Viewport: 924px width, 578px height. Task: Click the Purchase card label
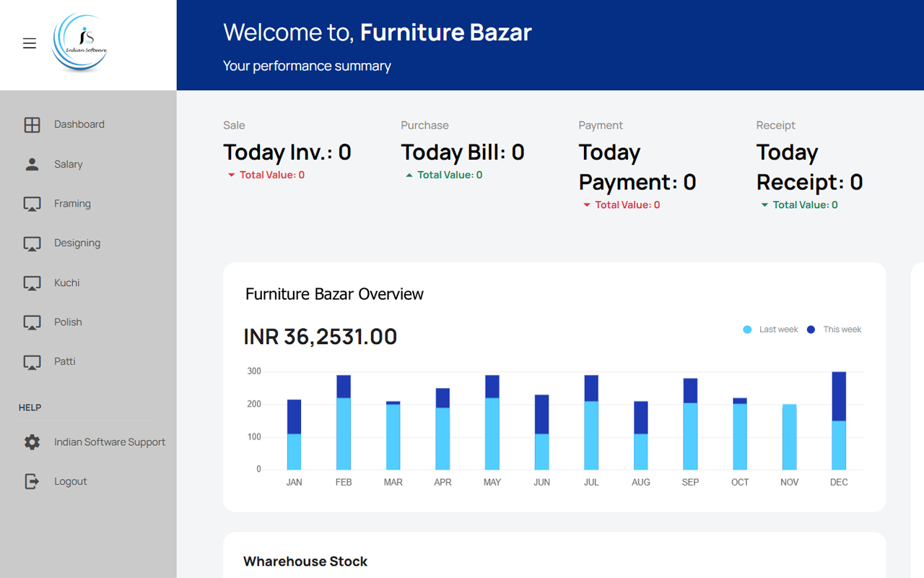[x=424, y=125]
